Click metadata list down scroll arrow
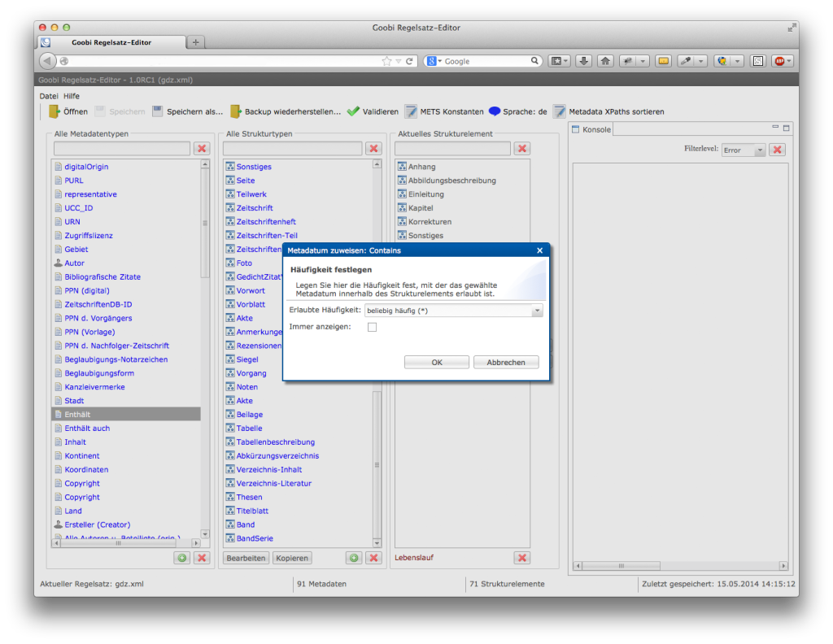Viewport: 833px width, 644px height. coord(205,534)
